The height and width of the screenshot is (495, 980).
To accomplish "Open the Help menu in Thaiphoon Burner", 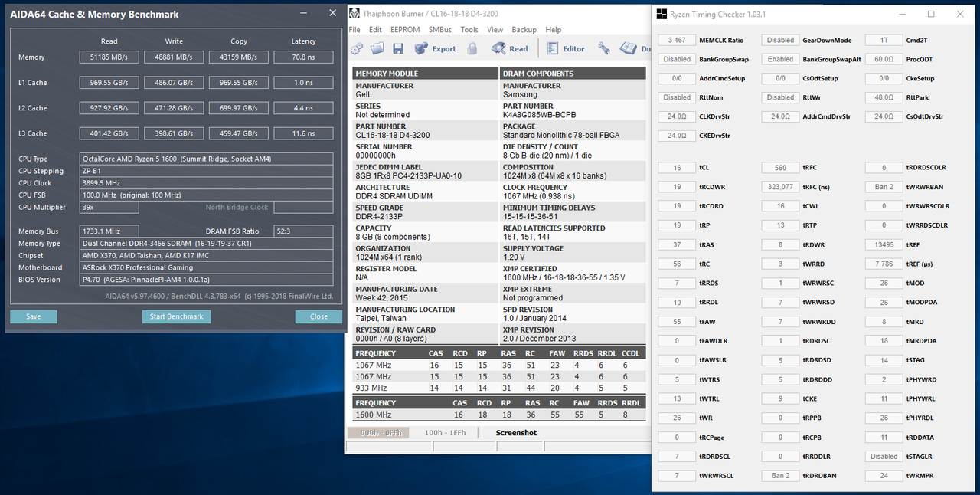I will [554, 29].
